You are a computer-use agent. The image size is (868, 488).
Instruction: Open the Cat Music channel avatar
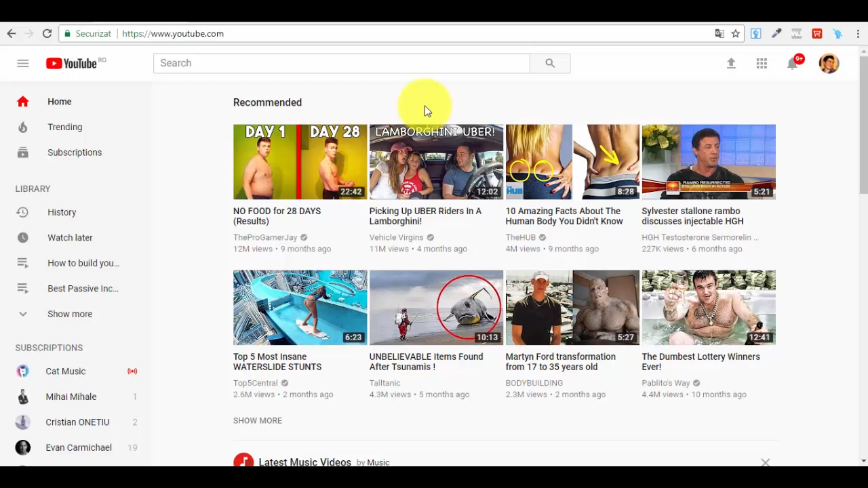(23, 371)
